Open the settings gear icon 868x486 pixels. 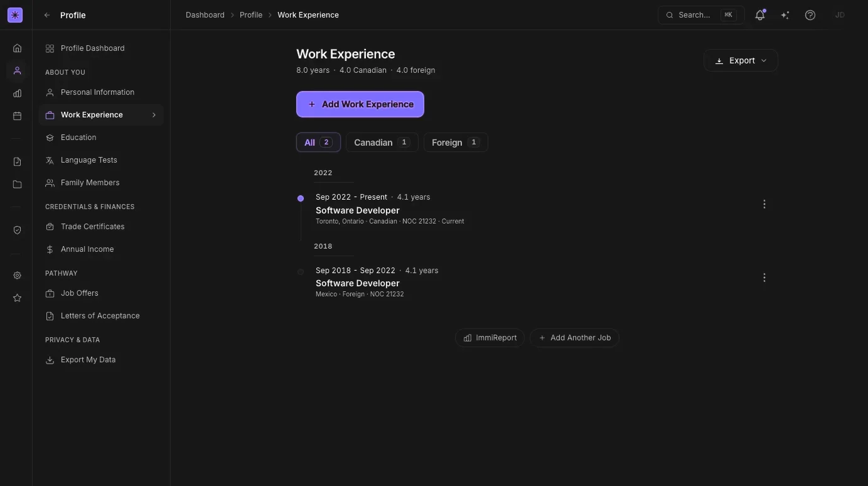point(17,276)
